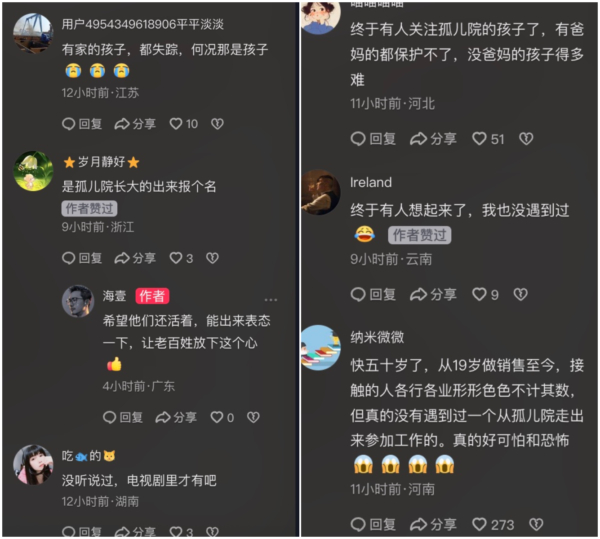Reply to the 河北 orphanage comment
Image resolution: width=600 pixels, height=539 pixels.
tap(373, 138)
